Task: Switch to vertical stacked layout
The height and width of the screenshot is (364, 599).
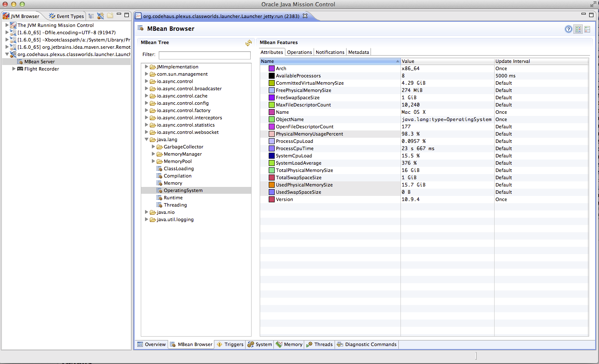Action: (587, 29)
